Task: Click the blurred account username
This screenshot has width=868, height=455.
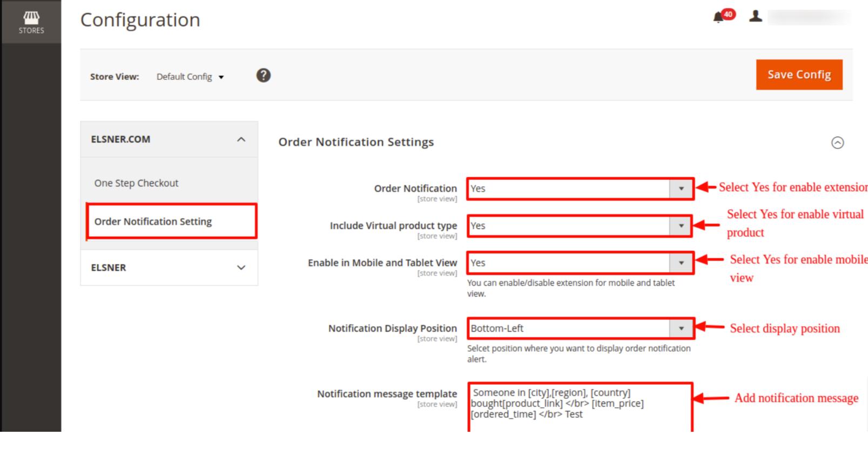Action: 809,17
